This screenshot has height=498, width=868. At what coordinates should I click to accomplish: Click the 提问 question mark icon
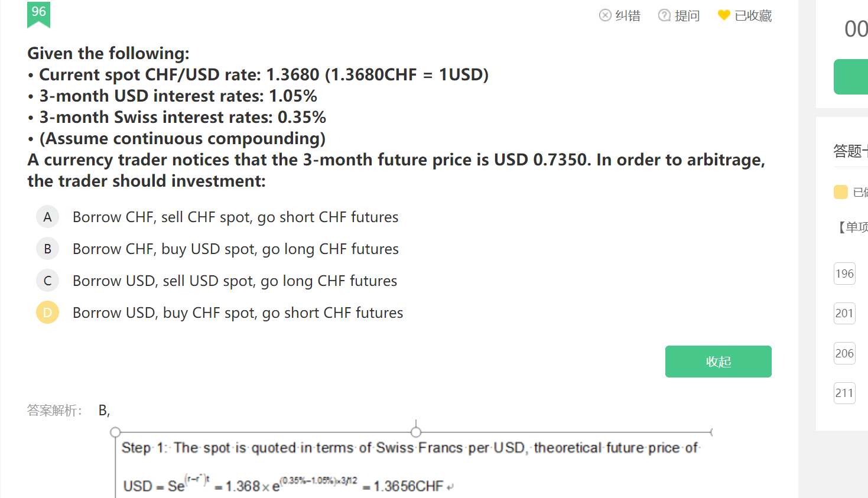664,15
